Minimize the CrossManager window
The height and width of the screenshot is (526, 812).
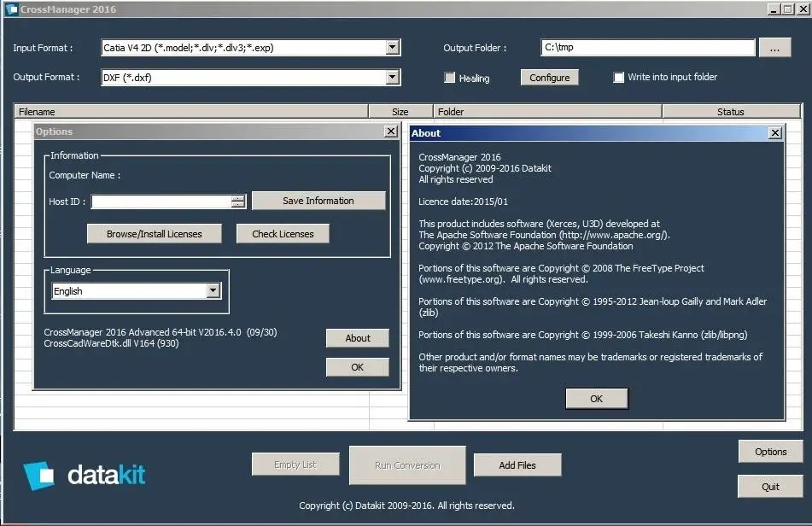click(x=774, y=9)
